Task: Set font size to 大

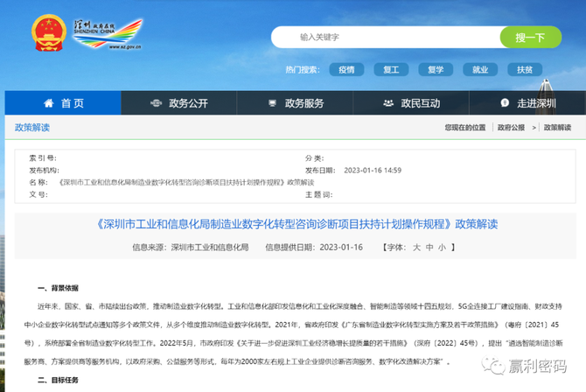Action: point(416,248)
